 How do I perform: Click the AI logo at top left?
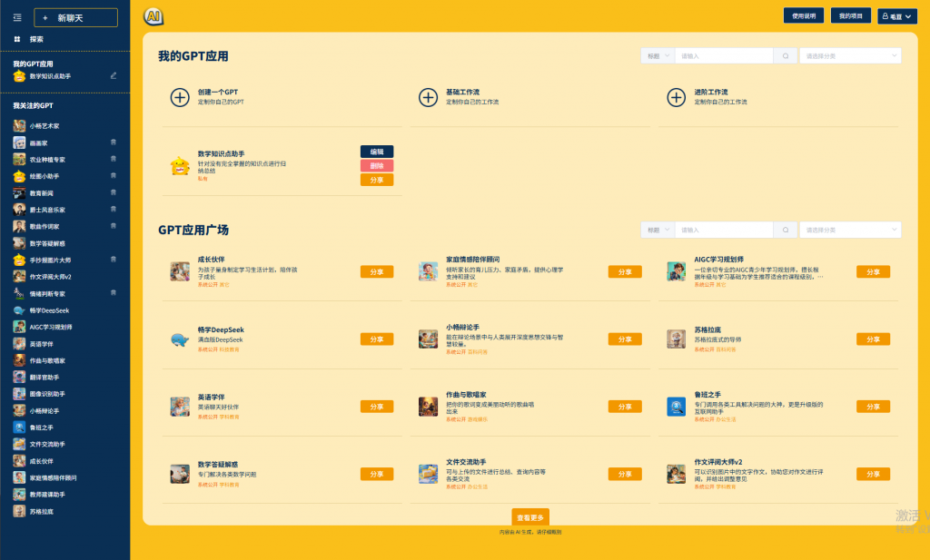point(153,15)
